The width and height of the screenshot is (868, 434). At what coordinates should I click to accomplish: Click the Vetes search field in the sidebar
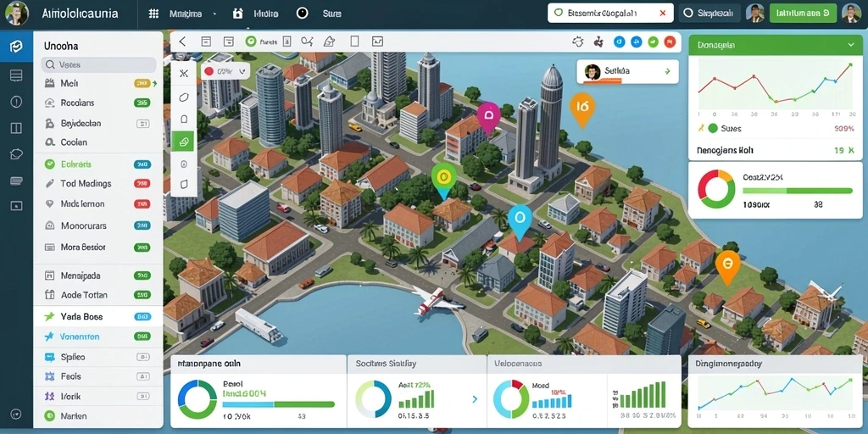pyautogui.click(x=98, y=64)
